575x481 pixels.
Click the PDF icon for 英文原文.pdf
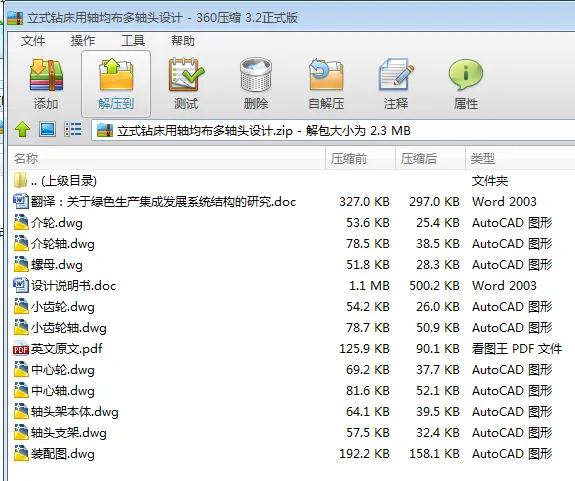point(21,349)
